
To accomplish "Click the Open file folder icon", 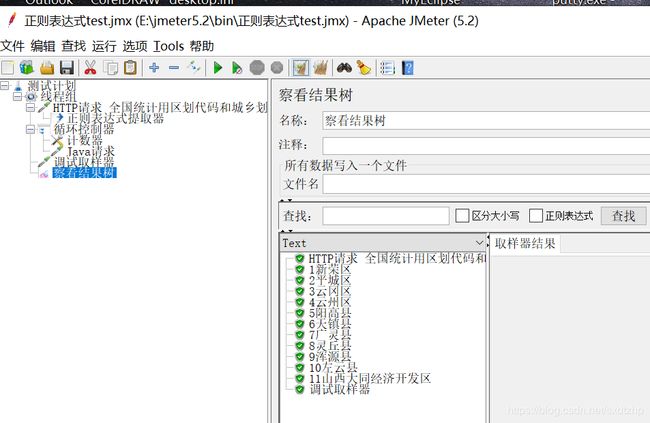I will pyautogui.click(x=47, y=68).
